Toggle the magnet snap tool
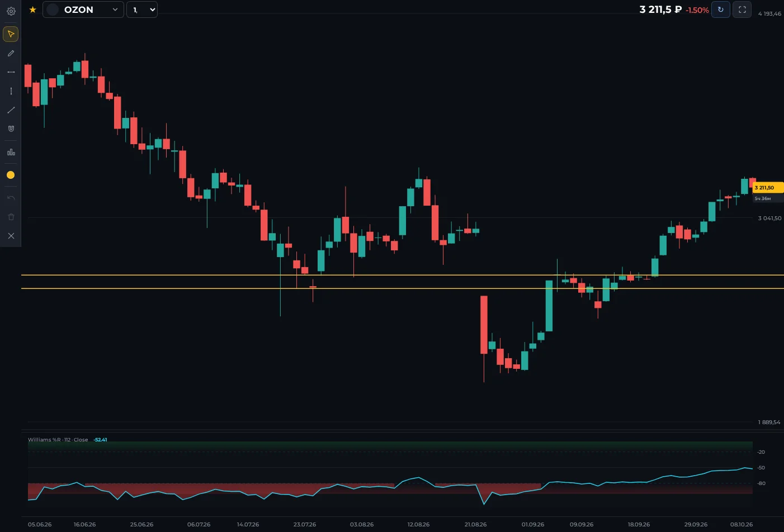The image size is (784, 532). (11, 129)
